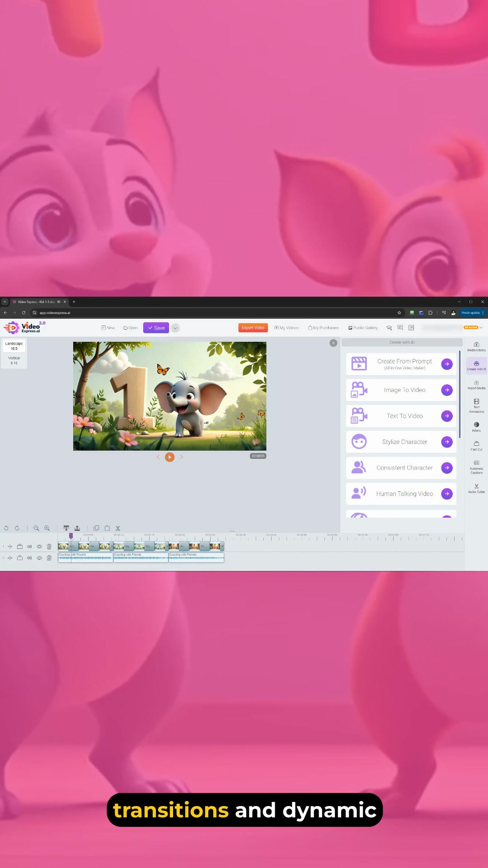Open the Public Gallery
Screen dimensions: 488x868
point(363,328)
